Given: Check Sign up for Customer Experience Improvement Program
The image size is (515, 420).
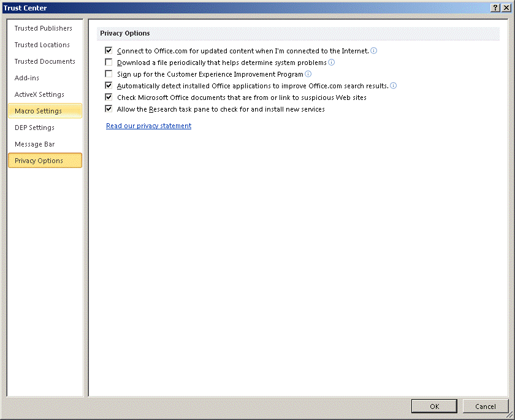Looking at the screenshot, I should click(x=109, y=74).
